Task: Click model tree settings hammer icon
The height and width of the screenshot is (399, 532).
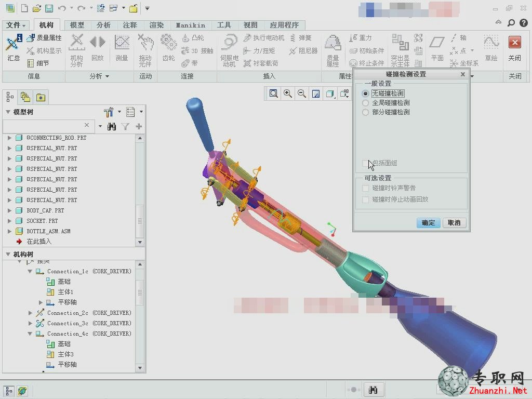Action: (108, 112)
